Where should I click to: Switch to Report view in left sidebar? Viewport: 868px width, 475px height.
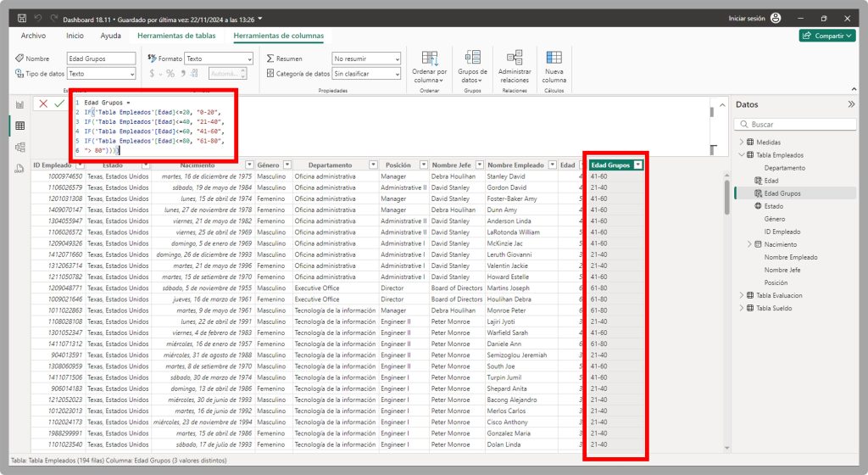point(19,104)
